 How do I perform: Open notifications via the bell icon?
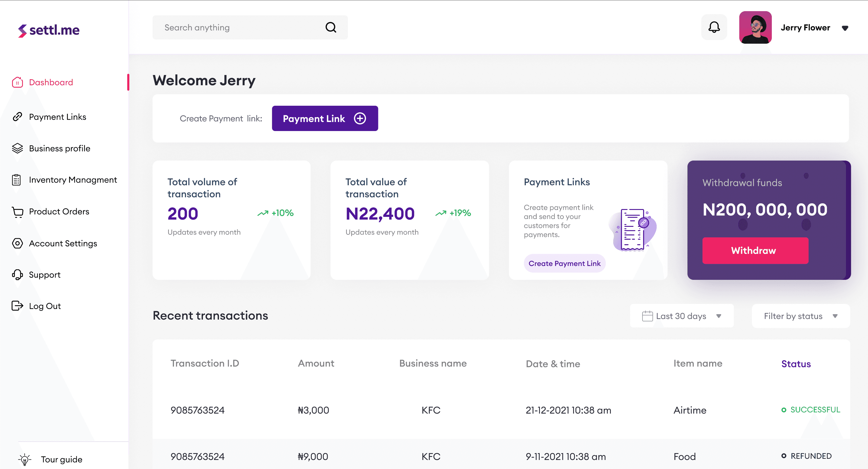click(x=714, y=27)
